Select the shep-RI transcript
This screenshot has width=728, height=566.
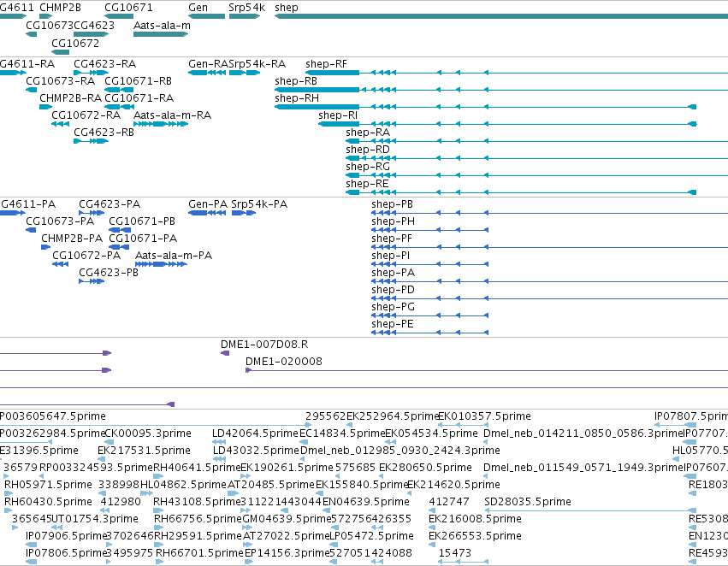507,124
